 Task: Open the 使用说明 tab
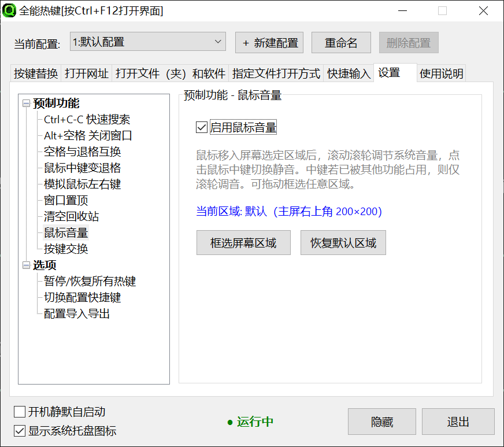click(x=442, y=73)
